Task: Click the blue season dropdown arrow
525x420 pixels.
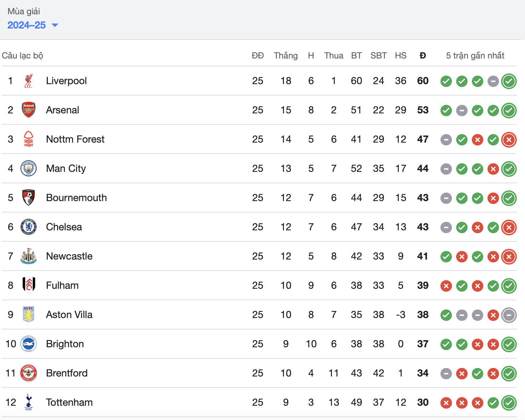Action: [x=55, y=25]
